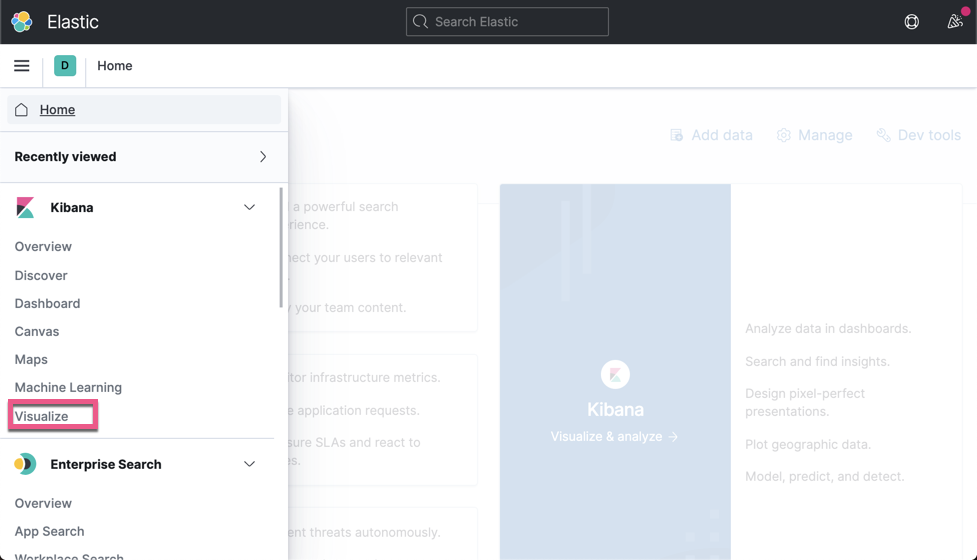Click the search magnifier icon
The height and width of the screenshot is (560, 977).
[x=420, y=22]
